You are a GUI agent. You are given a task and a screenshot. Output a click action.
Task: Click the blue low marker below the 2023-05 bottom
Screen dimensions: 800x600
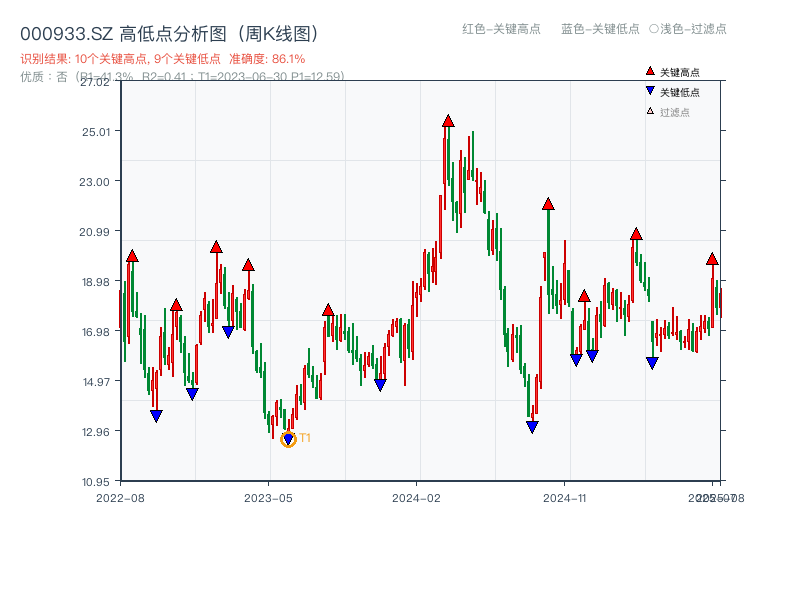point(288,439)
